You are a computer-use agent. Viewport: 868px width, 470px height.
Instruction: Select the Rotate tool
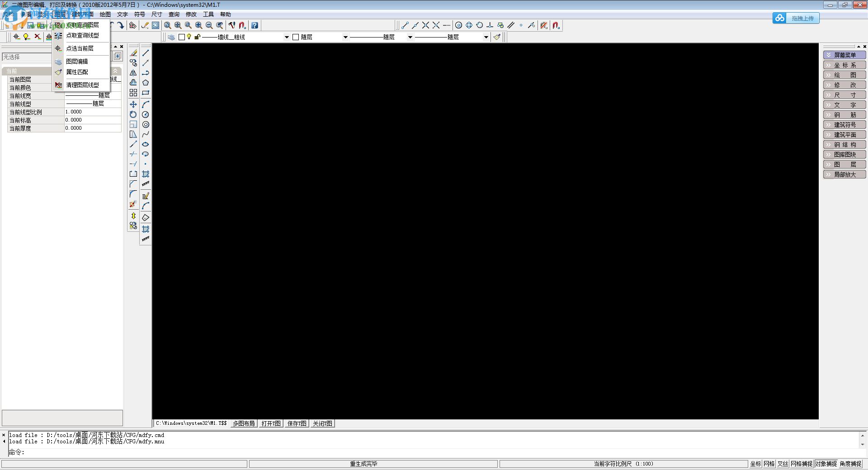pos(133,114)
